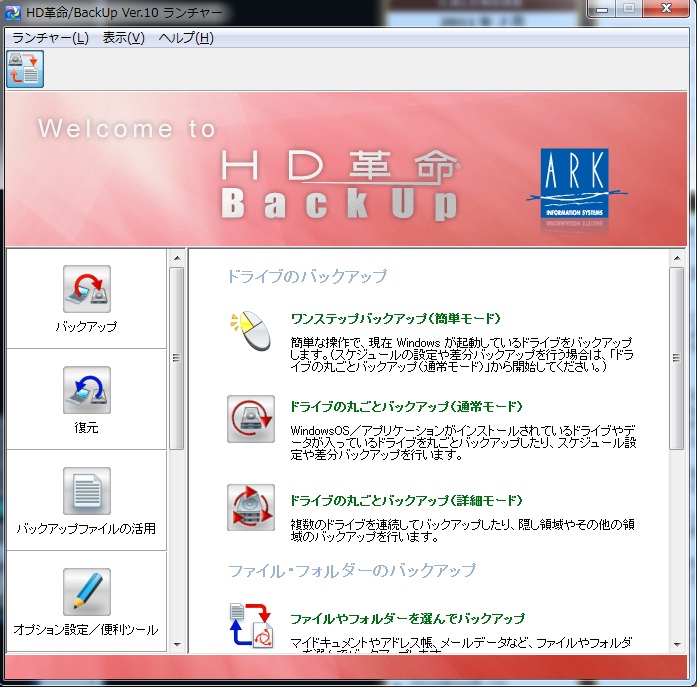Click the launcher toolbar backup icon
This screenshot has width=698, height=687.
(25, 69)
